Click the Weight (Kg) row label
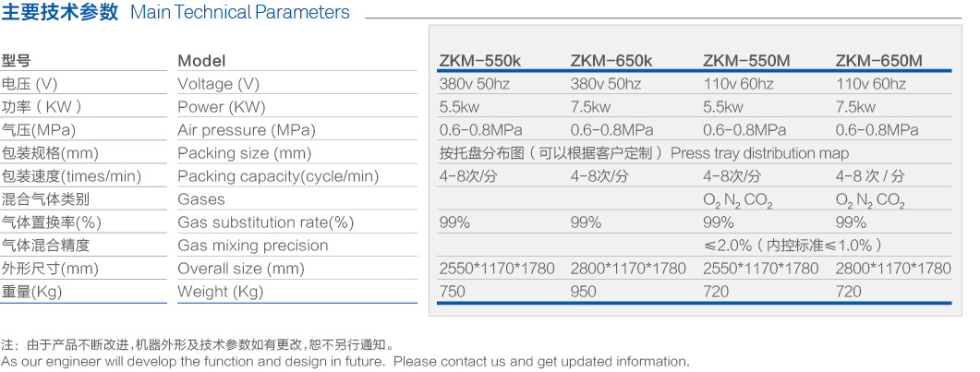The width and height of the screenshot is (980, 372). point(220,292)
